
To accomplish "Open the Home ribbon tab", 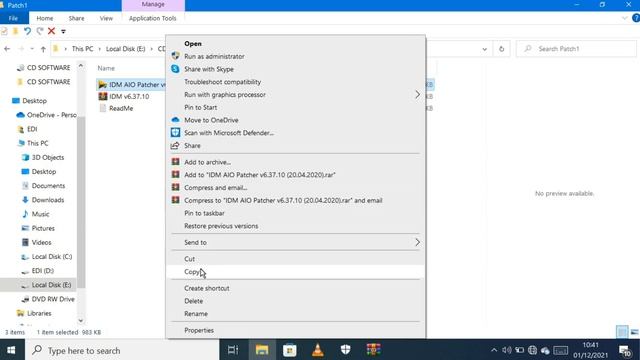I will pyautogui.click(x=44, y=18).
